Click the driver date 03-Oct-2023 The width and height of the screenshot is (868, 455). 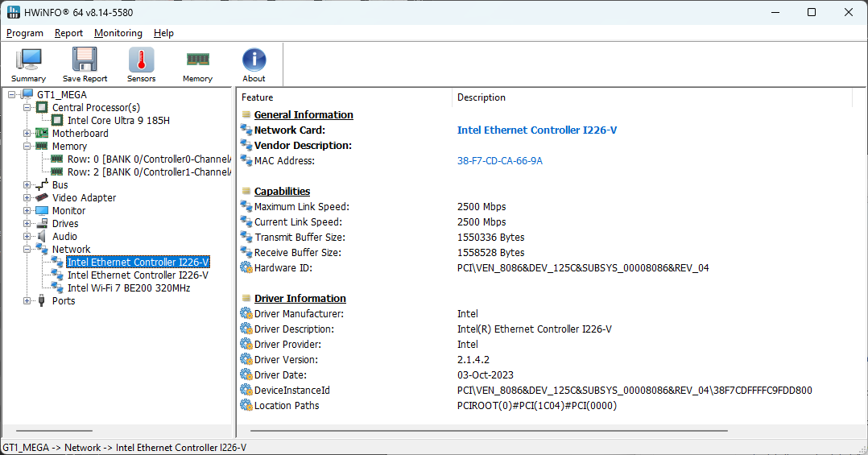point(486,374)
